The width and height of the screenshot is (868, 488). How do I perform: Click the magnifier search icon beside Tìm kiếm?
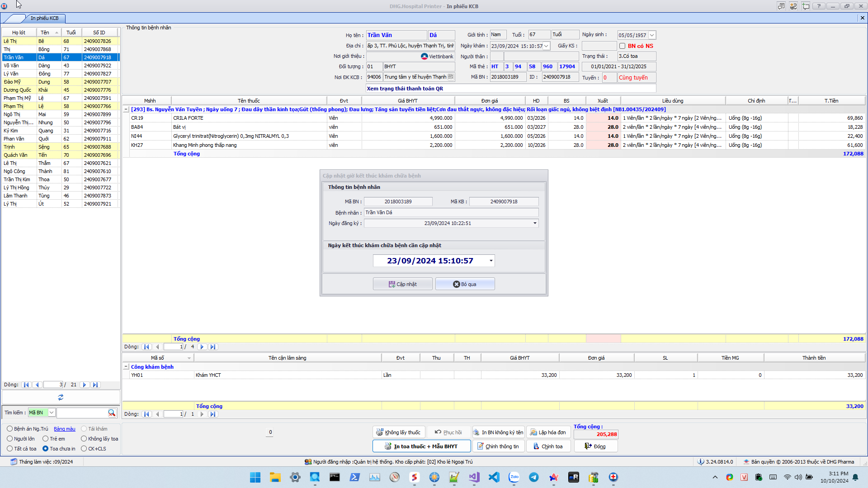click(112, 413)
